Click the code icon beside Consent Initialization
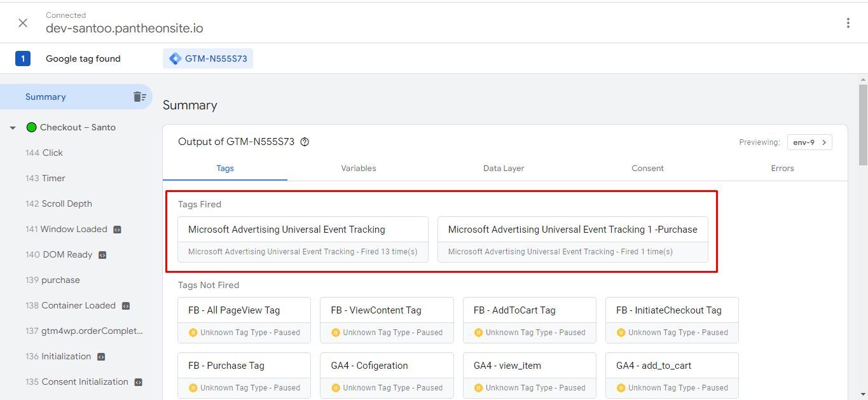The width and height of the screenshot is (868, 400). pos(138,382)
